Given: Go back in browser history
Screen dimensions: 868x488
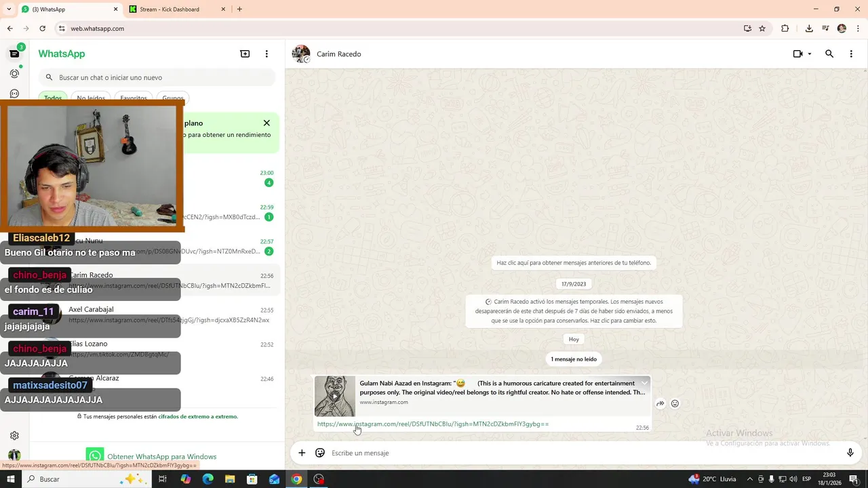Looking at the screenshot, I should pyautogui.click(x=9, y=28).
